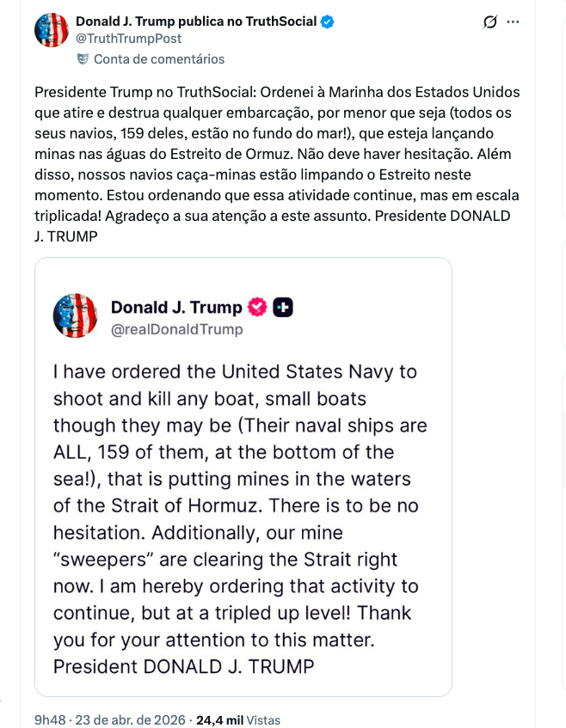
Task: Click the embedded Trump avatar in the screenshot
Action: click(76, 315)
